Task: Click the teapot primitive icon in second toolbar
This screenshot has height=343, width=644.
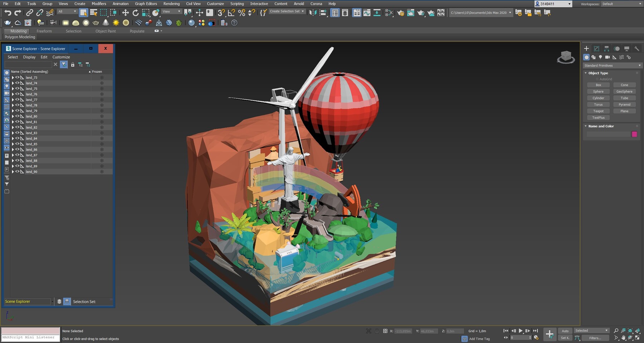Action: tap(96, 23)
